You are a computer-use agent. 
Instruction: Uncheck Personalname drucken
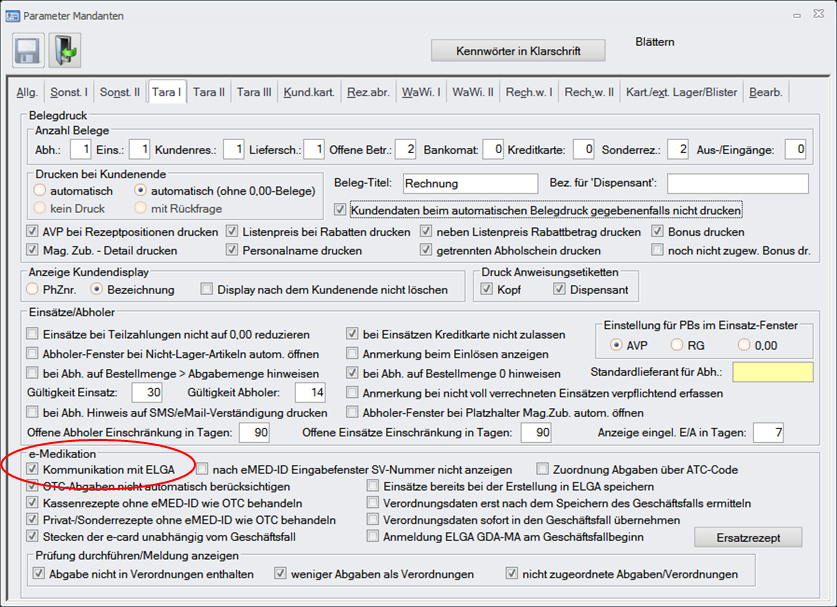(233, 250)
